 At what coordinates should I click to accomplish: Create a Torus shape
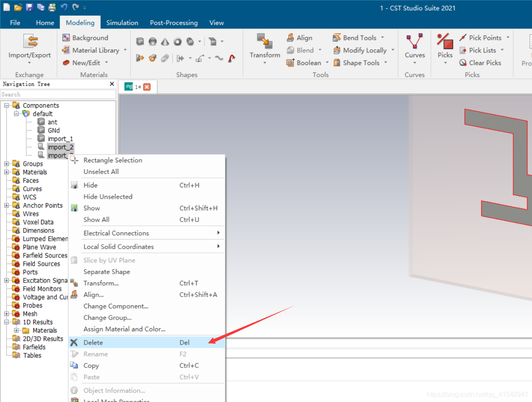(177, 41)
